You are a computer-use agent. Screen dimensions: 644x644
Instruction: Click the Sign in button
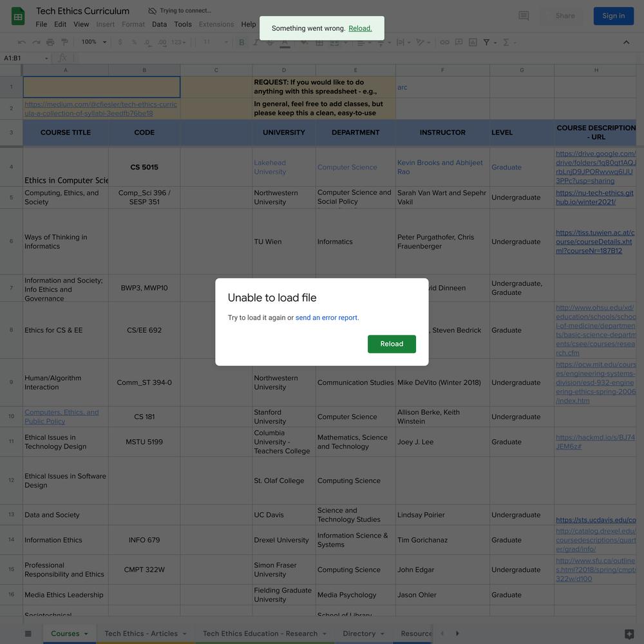(x=613, y=16)
